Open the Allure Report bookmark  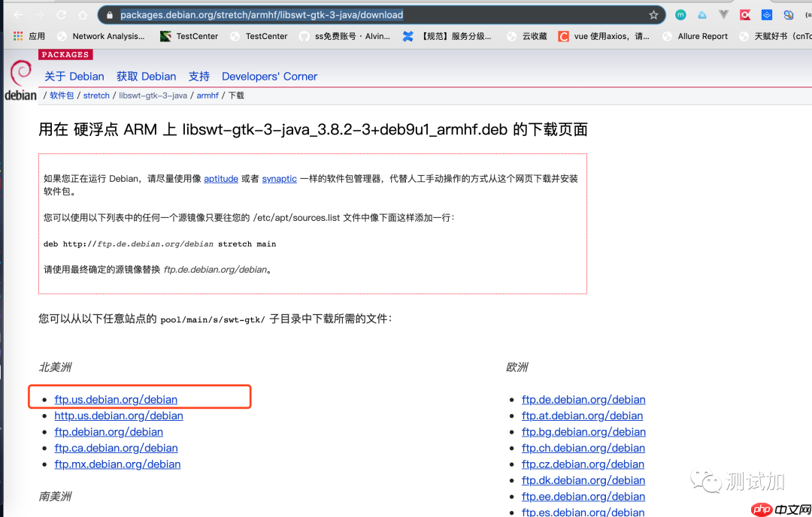[x=703, y=35]
